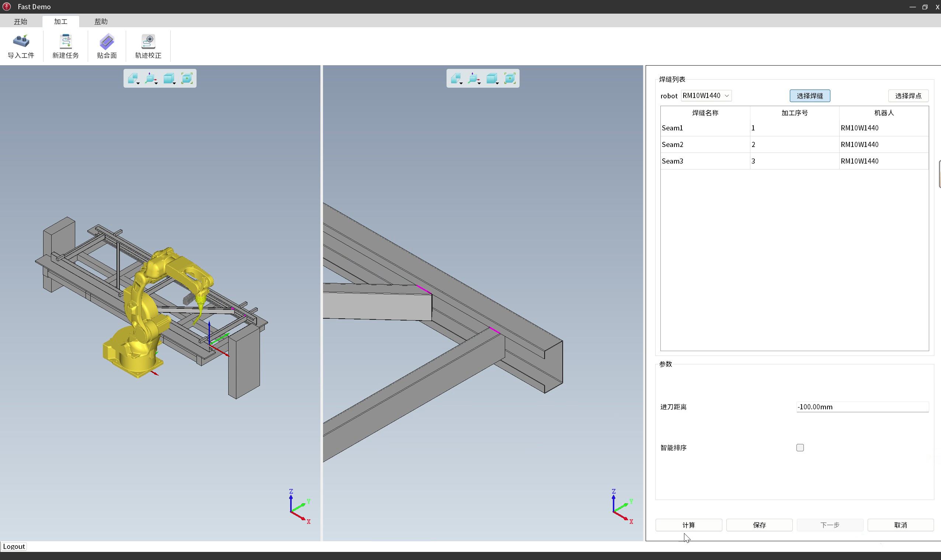Click the 机器人 column header
The height and width of the screenshot is (560, 941).
point(884,113)
